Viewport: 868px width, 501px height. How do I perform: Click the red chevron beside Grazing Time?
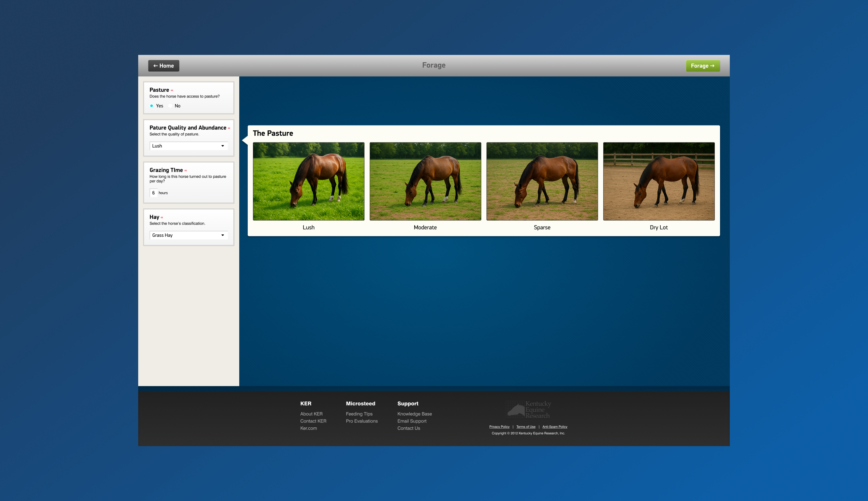(185, 170)
